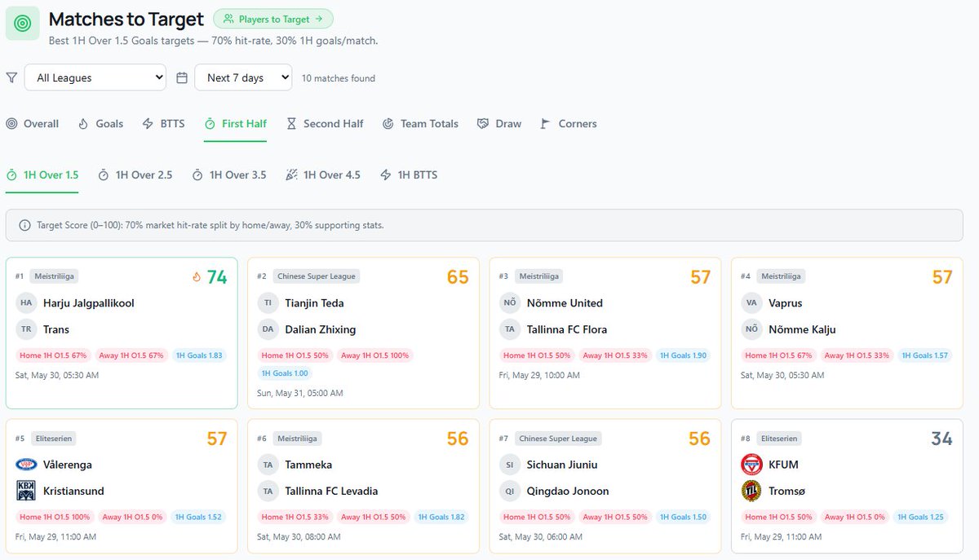Click the Chinese Super League badge on card #2

tap(316, 276)
